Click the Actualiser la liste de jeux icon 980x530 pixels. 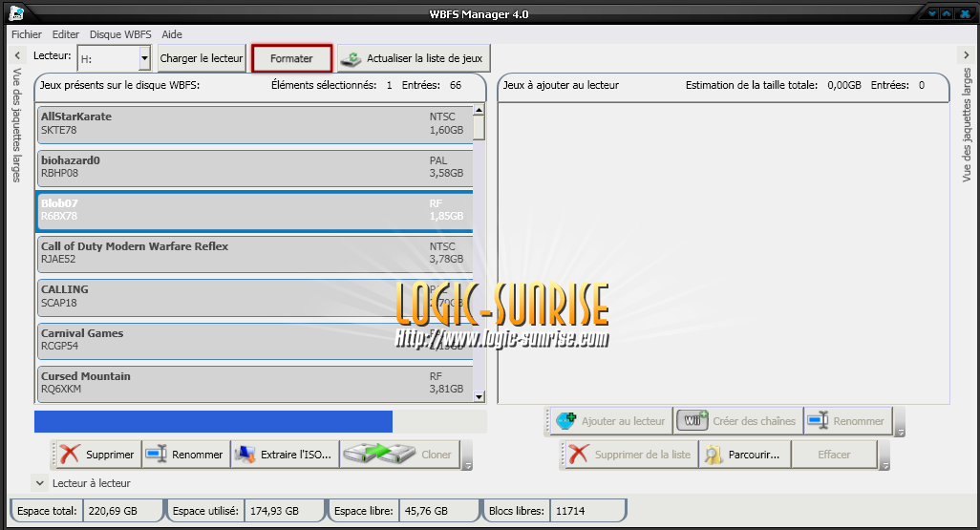coord(352,58)
